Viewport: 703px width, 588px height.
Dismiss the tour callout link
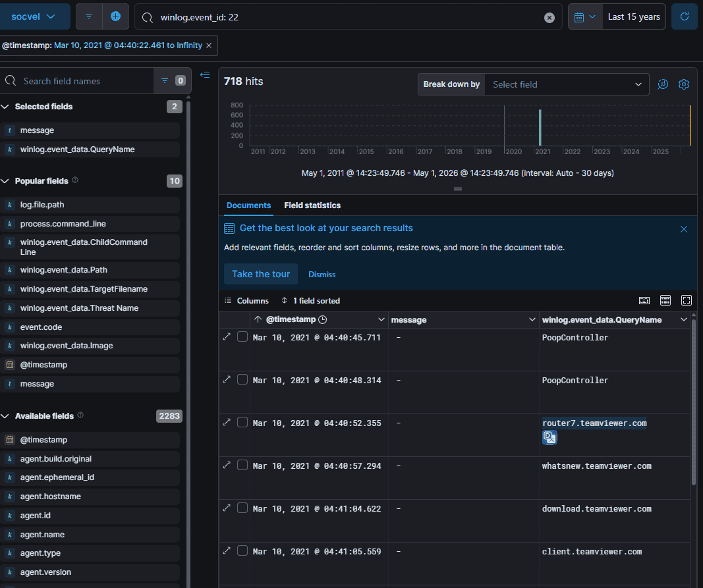[x=322, y=275]
